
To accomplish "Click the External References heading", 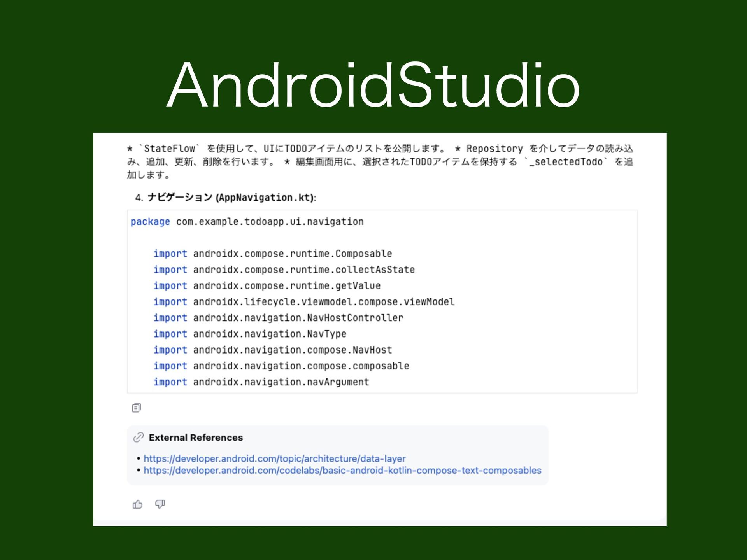I will [x=196, y=437].
